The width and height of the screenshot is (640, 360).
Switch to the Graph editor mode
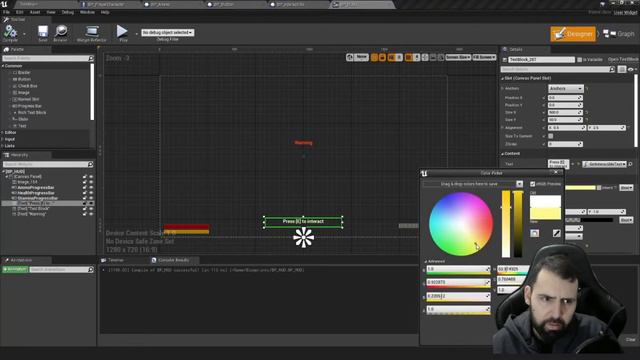click(x=619, y=34)
